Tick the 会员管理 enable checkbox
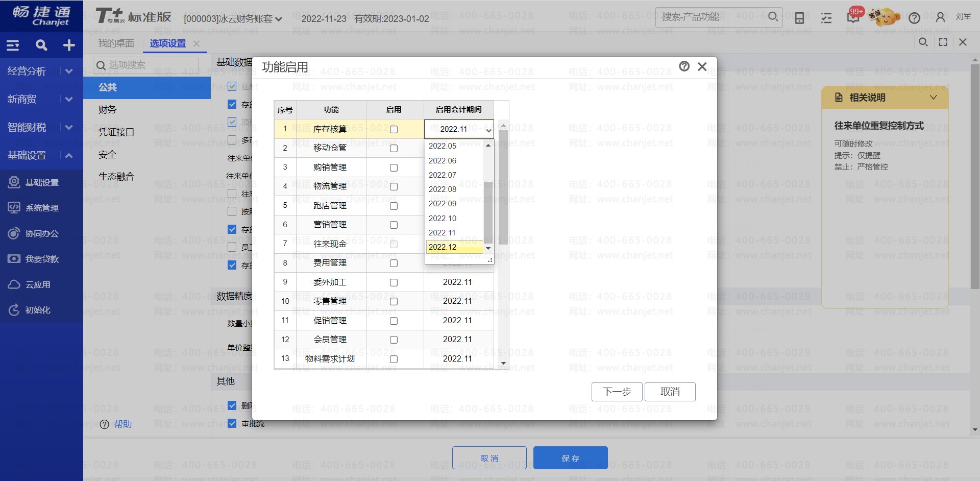The height and width of the screenshot is (481, 980). point(394,340)
